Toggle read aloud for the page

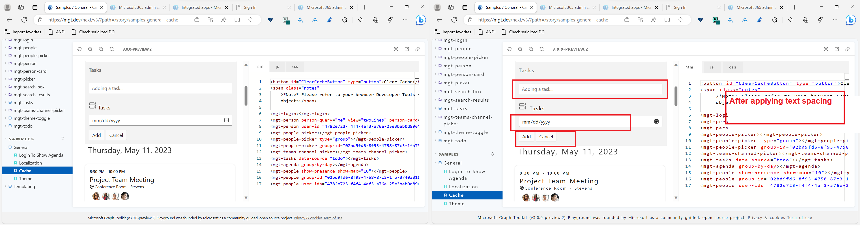coord(223,19)
